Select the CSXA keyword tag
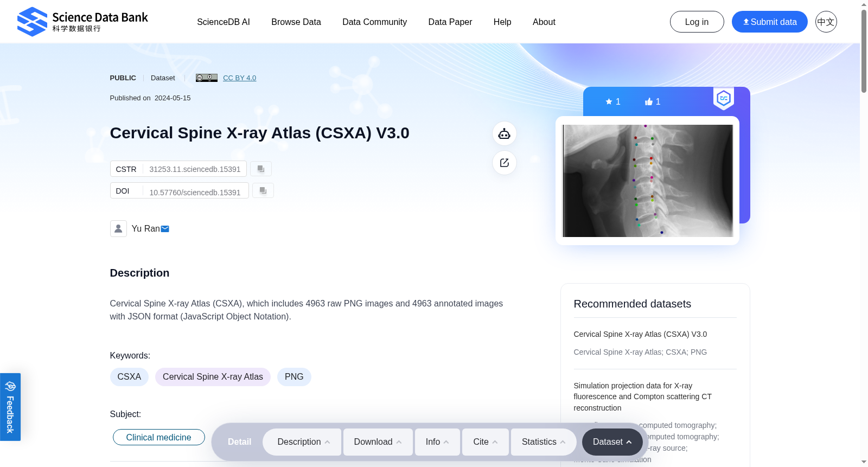 [129, 377]
